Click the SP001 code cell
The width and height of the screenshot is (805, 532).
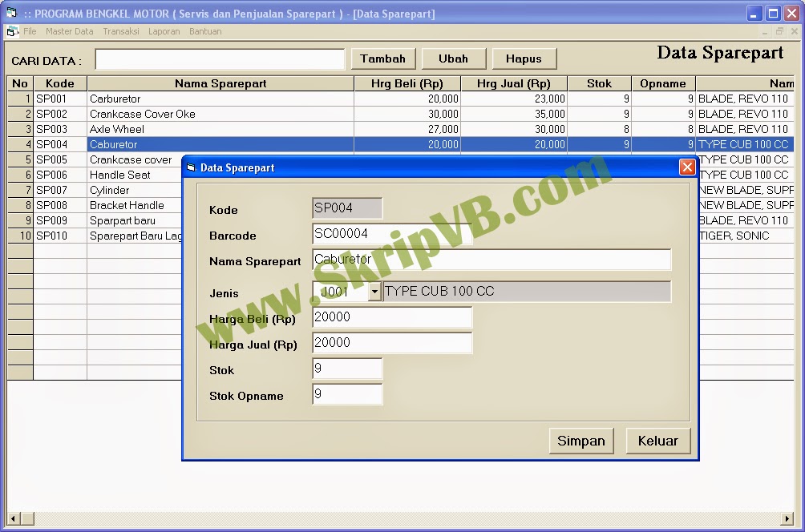(x=60, y=99)
